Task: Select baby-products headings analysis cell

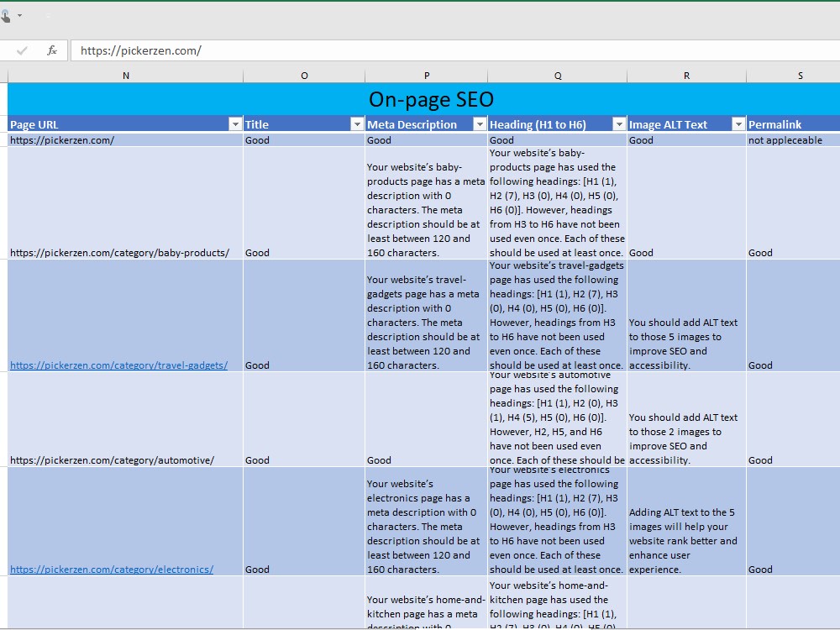Action: click(x=558, y=203)
